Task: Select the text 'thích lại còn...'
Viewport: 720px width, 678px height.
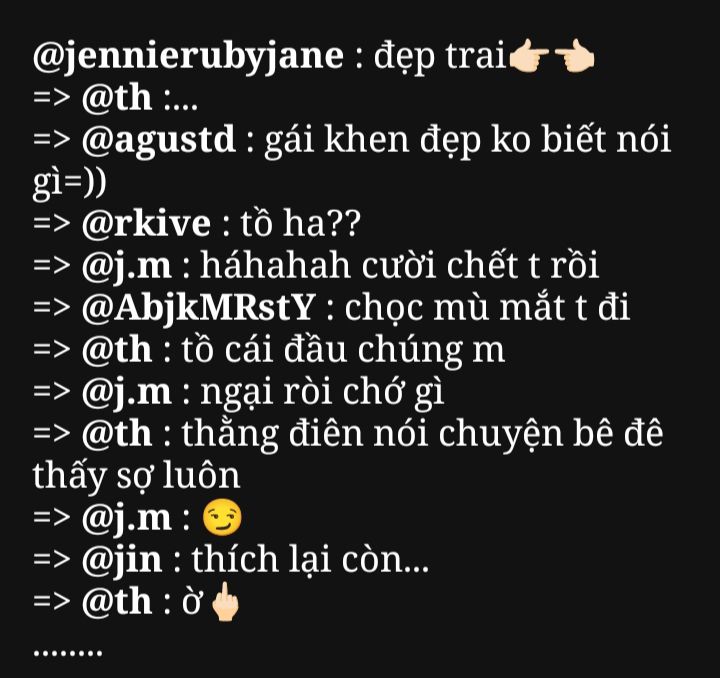Action: (x=310, y=559)
